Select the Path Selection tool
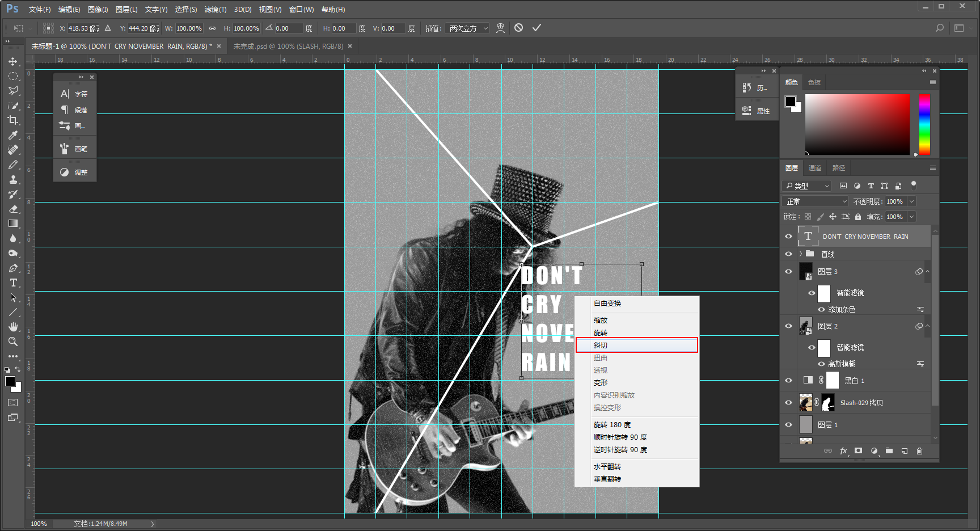The height and width of the screenshot is (531, 980). pyautogui.click(x=13, y=297)
